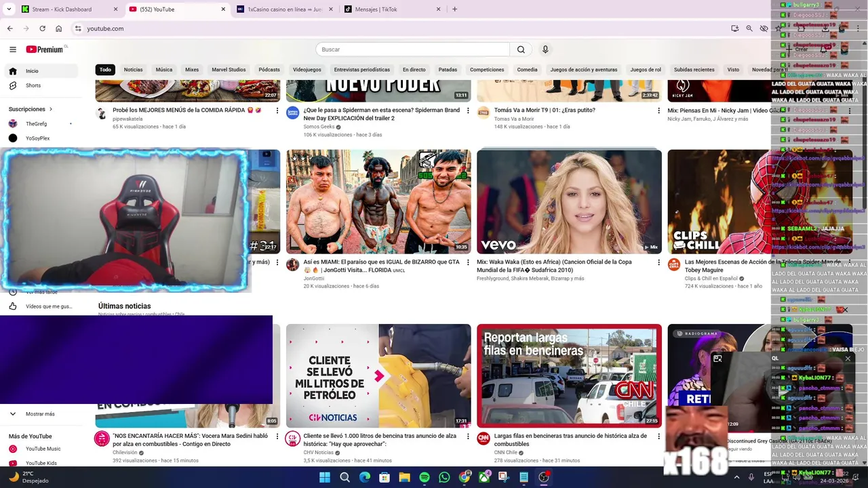Screen dimensions: 868x488
Task: Click into the Buscar search field
Action: 412,49
